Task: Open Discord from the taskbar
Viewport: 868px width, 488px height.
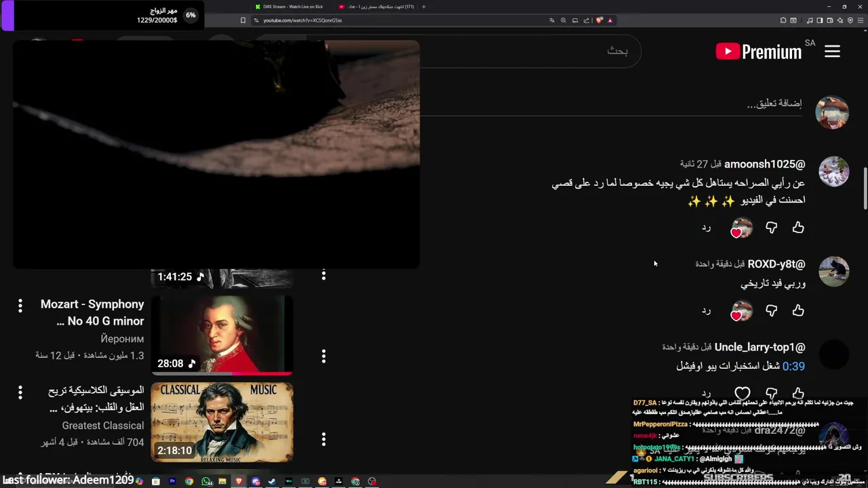Action: tap(256, 481)
